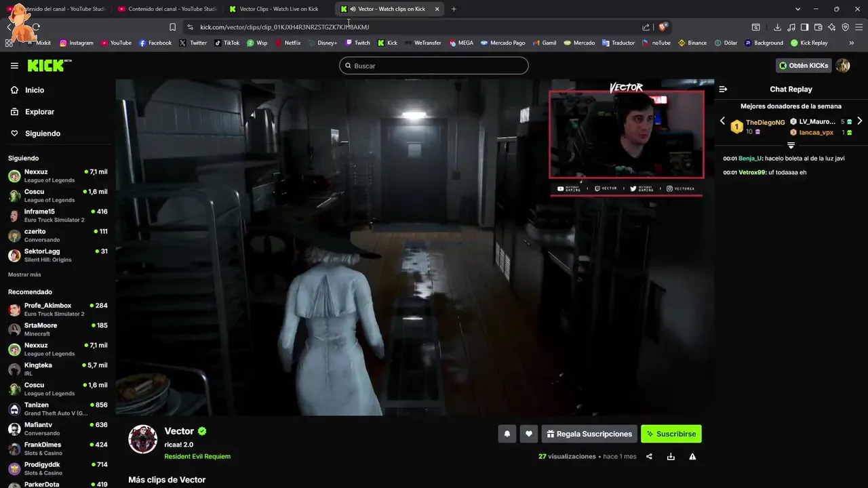Report the clip using the warning triangle icon
868x488 pixels.
[692, 457]
